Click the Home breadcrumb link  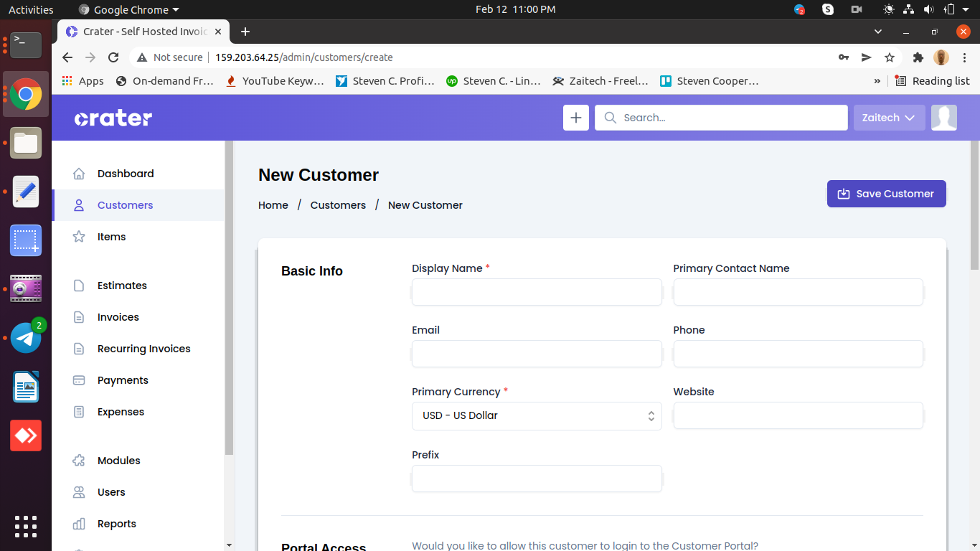pos(273,205)
